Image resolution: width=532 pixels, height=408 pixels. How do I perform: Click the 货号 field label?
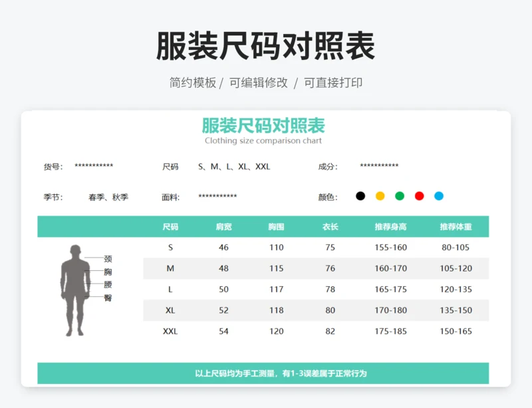coord(53,167)
